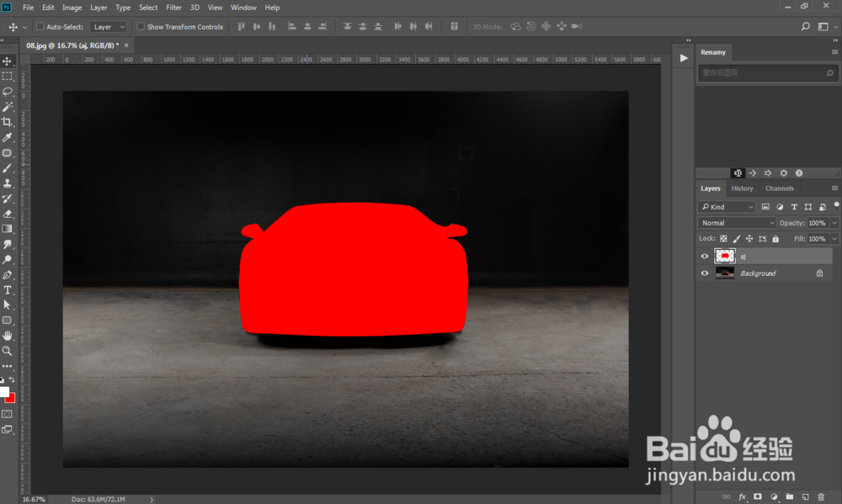The image size is (842, 504).
Task: Open the Image menu
Action: point(72,8)
